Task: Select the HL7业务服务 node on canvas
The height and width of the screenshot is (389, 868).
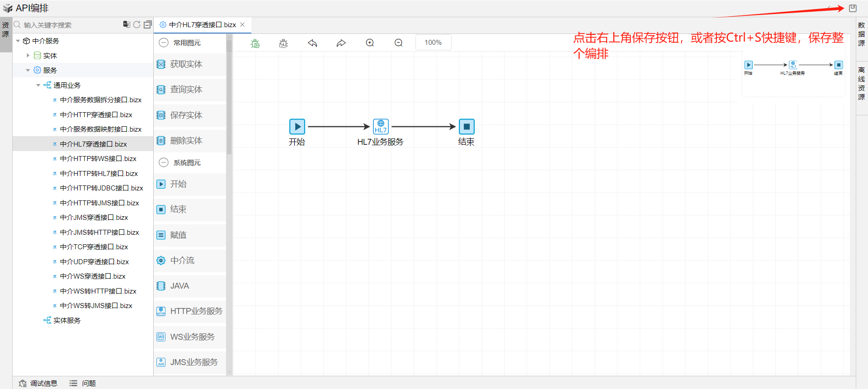Action: (x=380, y=127)
